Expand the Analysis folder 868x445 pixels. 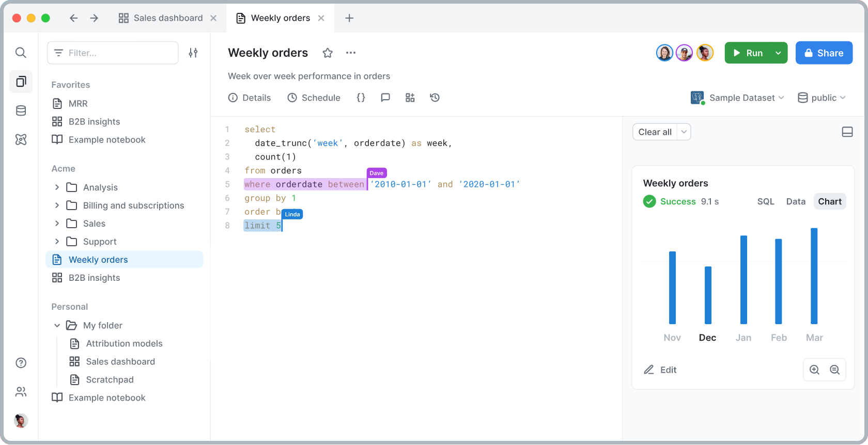(57, 187)
